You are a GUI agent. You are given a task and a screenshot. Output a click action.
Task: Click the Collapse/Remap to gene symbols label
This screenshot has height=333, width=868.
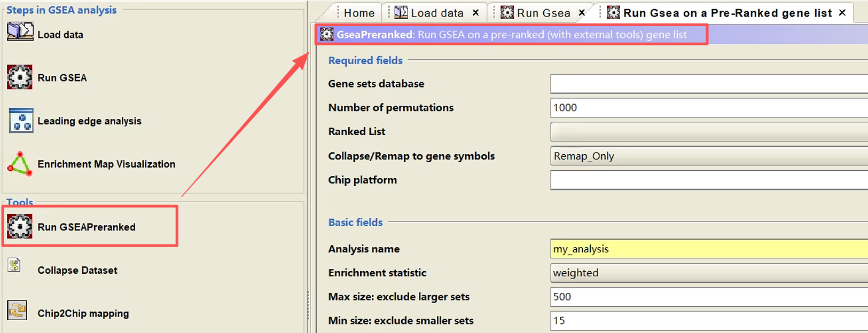point(411,156)
